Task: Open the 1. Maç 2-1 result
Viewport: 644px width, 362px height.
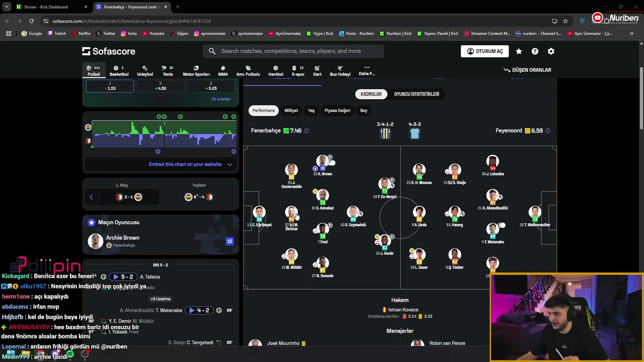Action: pyautogui.click(x=129, y=197)
